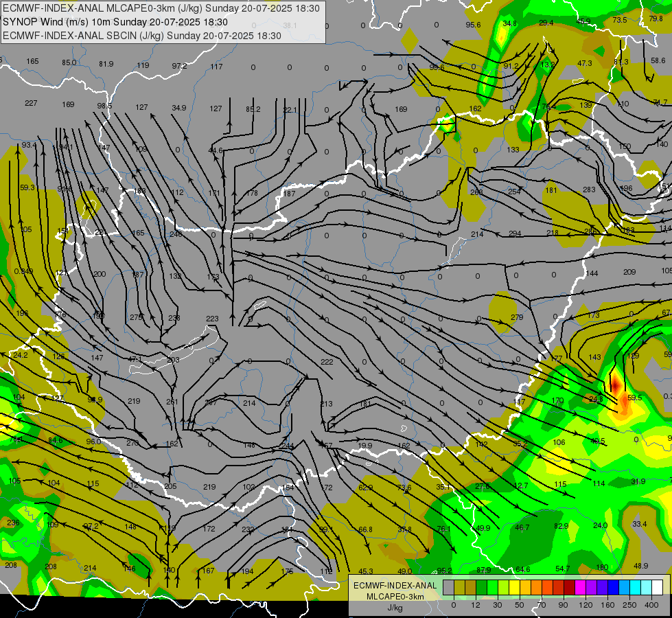The width and height of the screenshot is (672, 618).
Task: Click the map value 254
Action: click(x=514, y=192)
